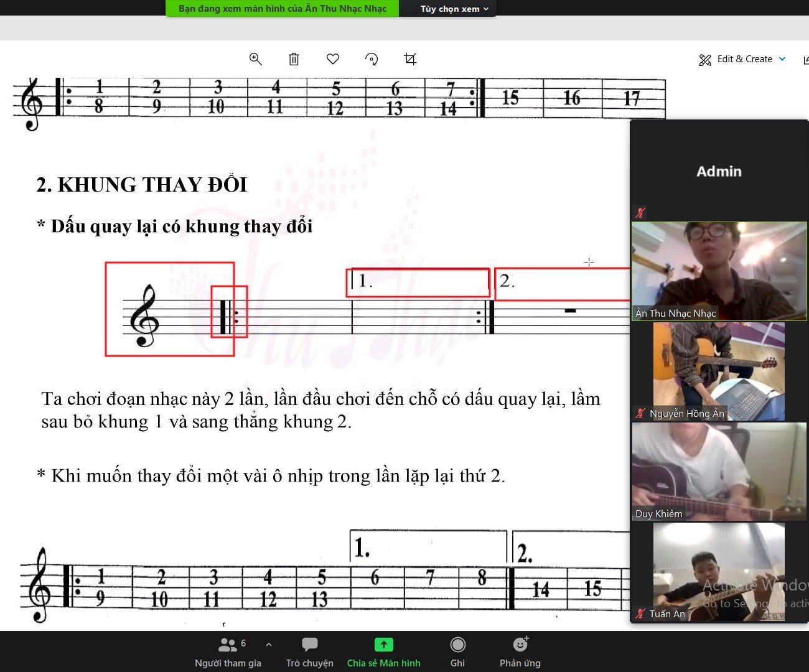Click the Admin header in participants panel
Viewport: 809px width, 672px height.
[718, 172]
